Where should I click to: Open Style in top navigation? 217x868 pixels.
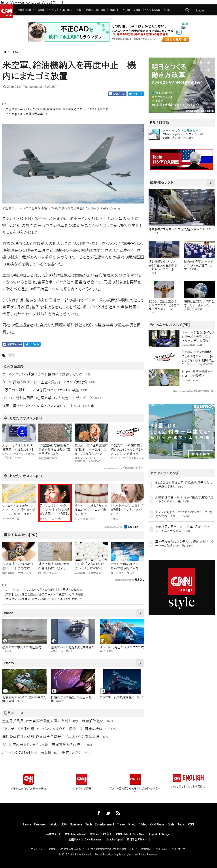point(167,10)
